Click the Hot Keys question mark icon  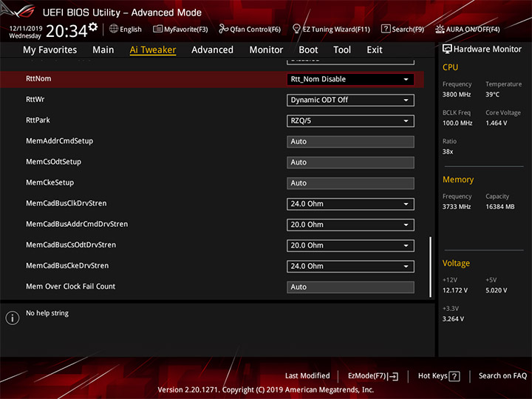point(454,376)
